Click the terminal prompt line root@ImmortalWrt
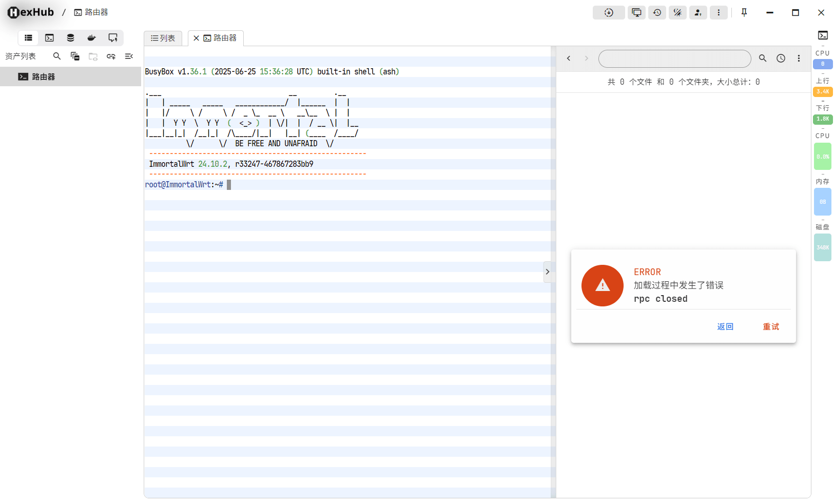Image resolution: width=834 pixels, height=504 pixels. (184, 185)
